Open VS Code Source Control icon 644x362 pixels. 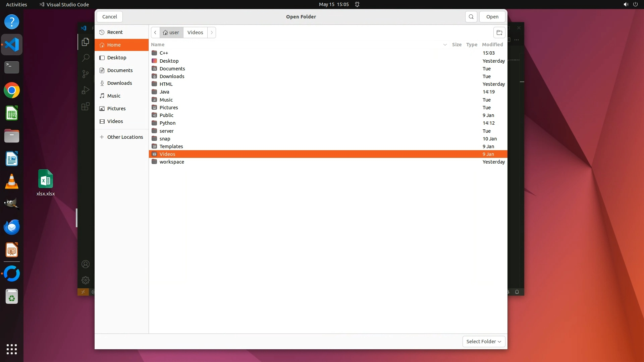[86, 74]
